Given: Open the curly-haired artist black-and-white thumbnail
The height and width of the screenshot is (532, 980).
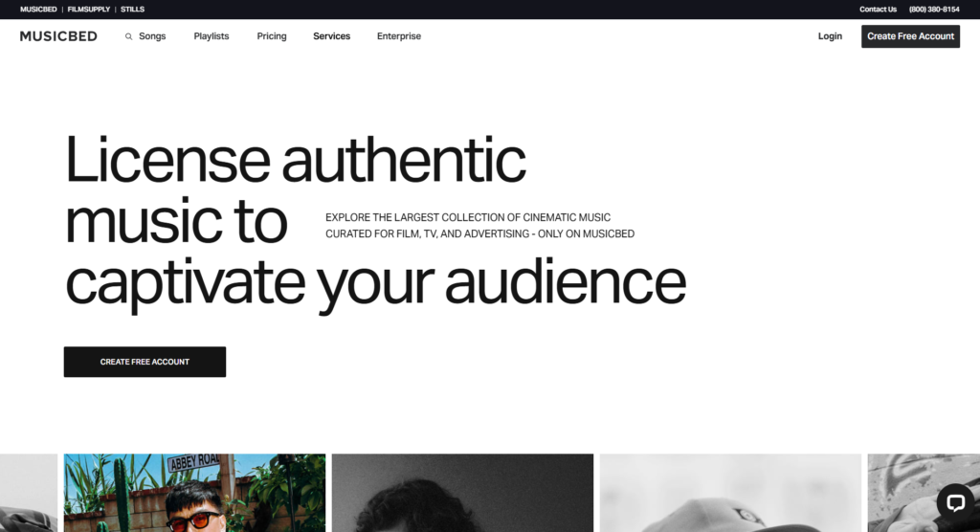Looking at the screenshot, I should point(462,493).
